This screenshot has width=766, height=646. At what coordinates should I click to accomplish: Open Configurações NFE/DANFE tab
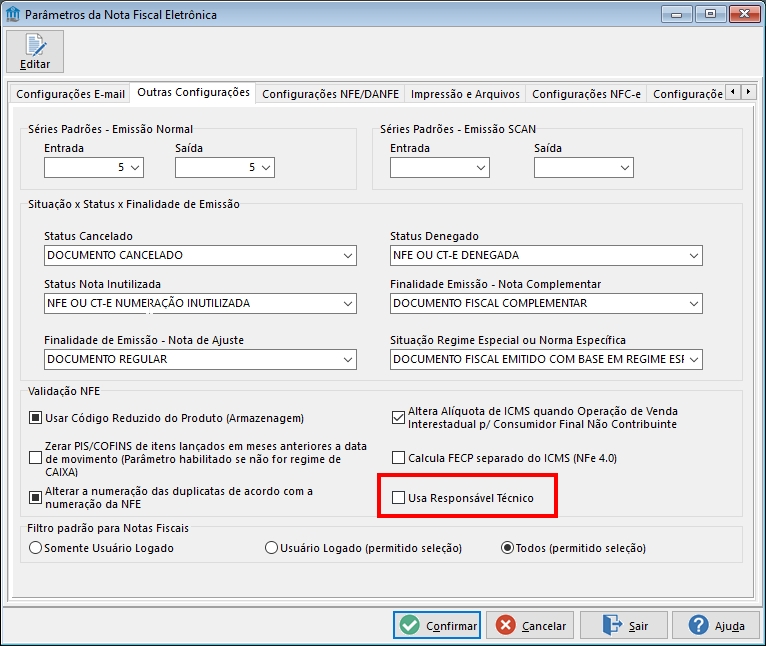coord(330,94)
